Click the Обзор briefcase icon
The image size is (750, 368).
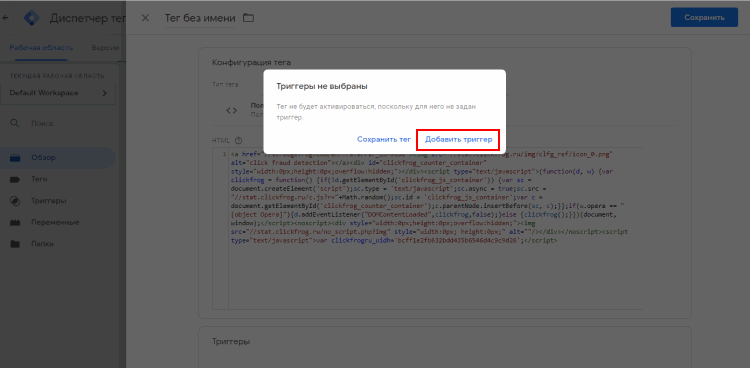pyautogui.click(x=15, y=158)
